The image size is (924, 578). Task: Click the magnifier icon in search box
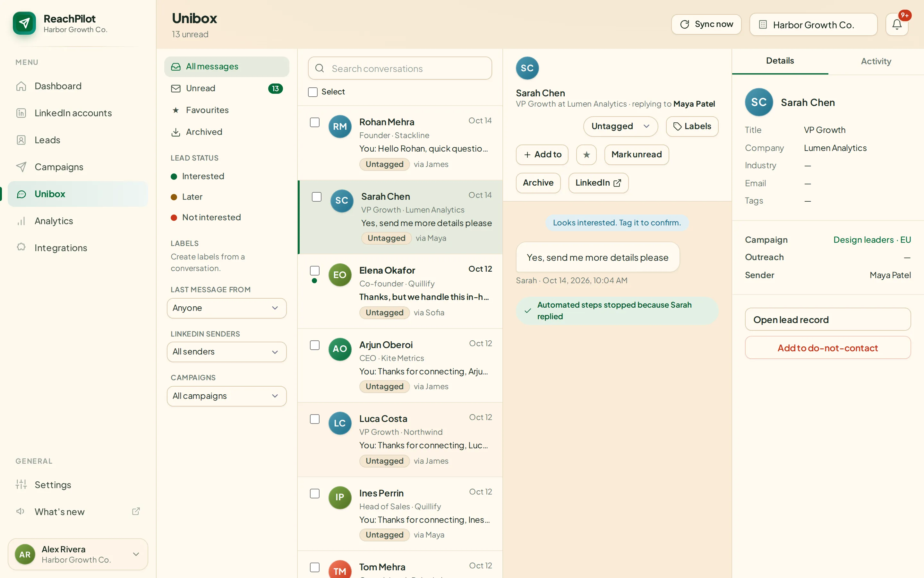[x=320, y=68]
